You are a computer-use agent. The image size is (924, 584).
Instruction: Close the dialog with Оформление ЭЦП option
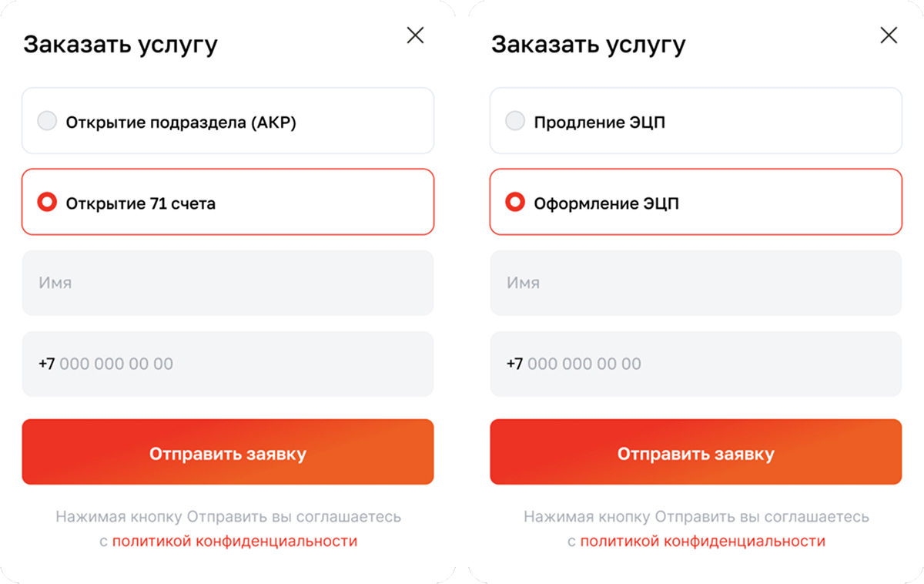pos(889,35)
